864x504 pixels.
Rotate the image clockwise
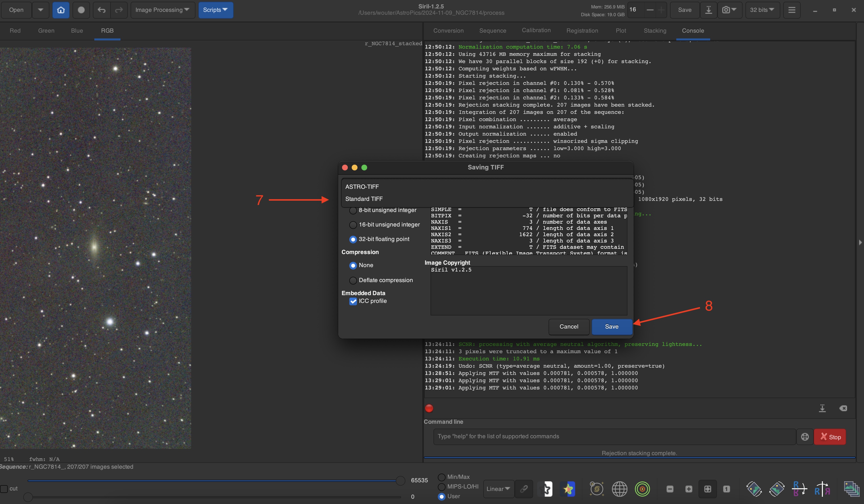click(777, 489)
